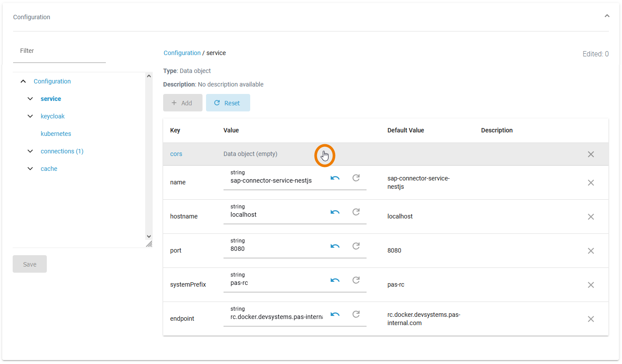Collapse the Configuration panel chevron at top right
Viewport: 622px width, 364px height.
click(x=607, y=16)
